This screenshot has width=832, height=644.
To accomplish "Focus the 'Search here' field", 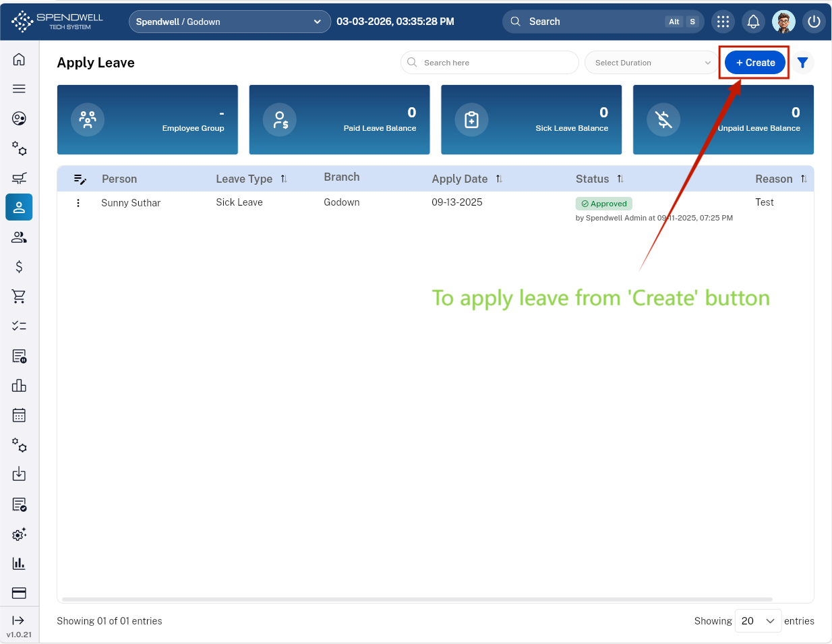I will click(489, 63).
